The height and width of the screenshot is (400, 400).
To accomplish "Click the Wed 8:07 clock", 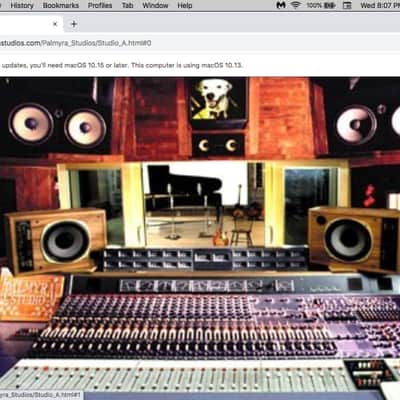I will pos(380,5).
